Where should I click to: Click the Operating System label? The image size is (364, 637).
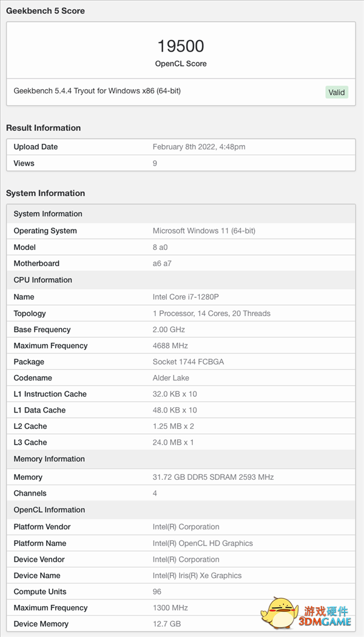(x=45, y=231)
